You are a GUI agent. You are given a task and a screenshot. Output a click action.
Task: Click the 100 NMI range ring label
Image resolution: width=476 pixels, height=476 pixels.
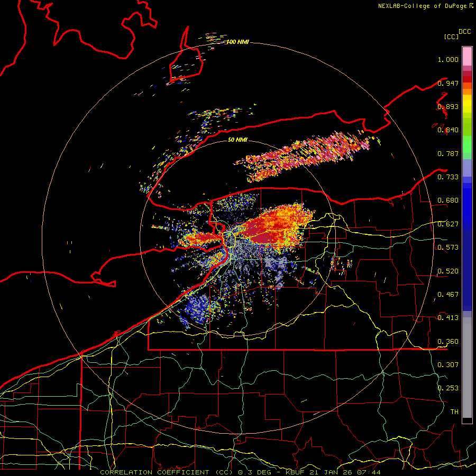pos(237,42)
